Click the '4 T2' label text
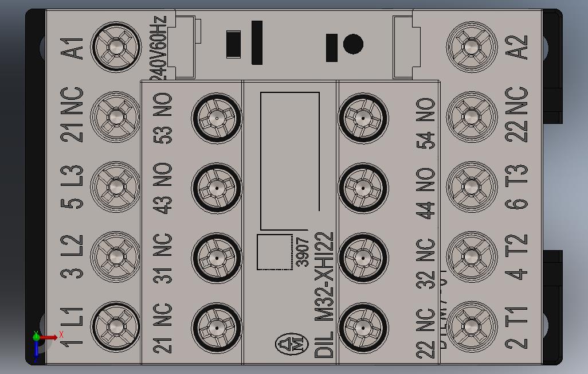588x374 pixels. (516, 257)
